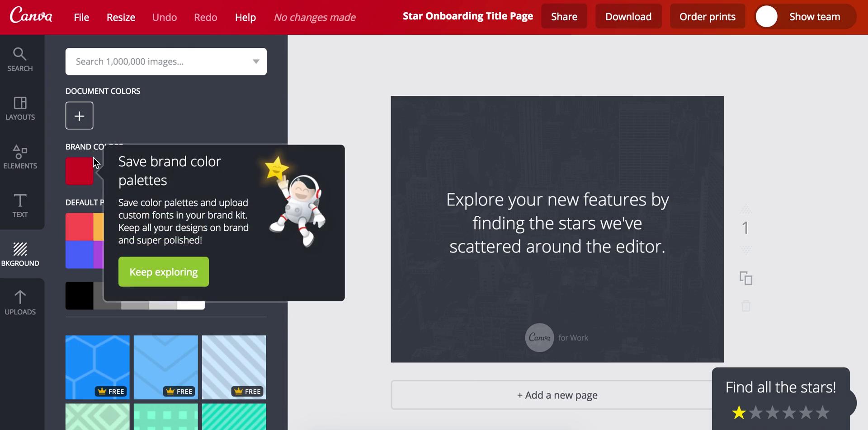Click the gold star in progress tracker
The image size is (868, 430).
739,412
